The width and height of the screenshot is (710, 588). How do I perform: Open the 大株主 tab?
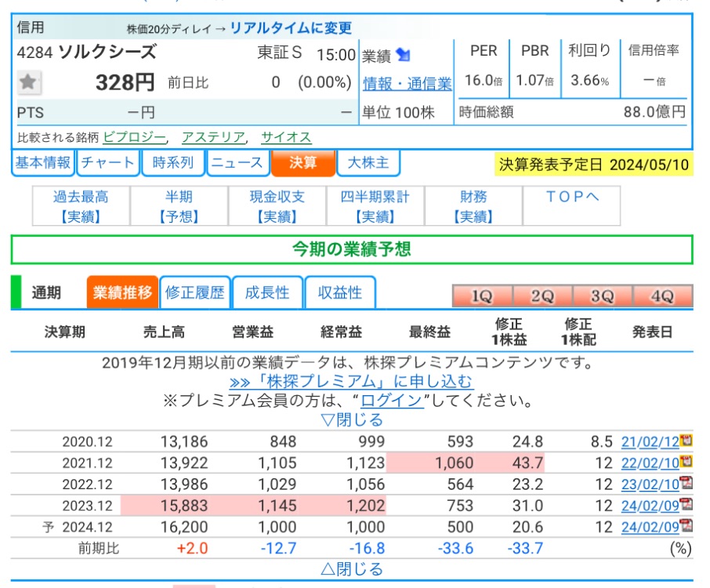(368, 162)
